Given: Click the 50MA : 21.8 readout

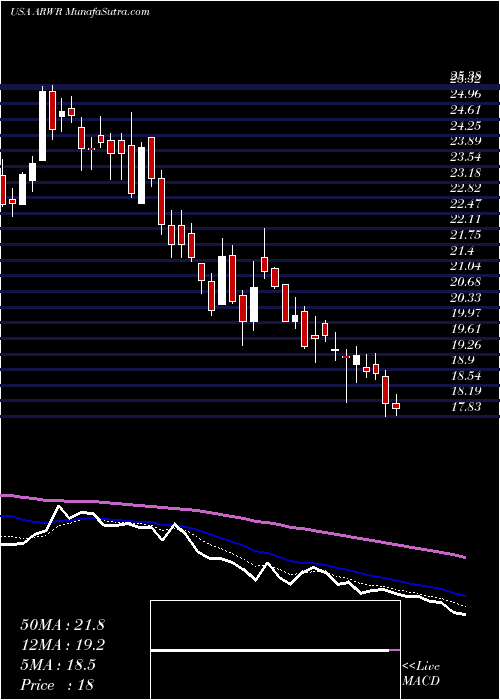Looking at the screenshot, I should [x=62, y=625].
